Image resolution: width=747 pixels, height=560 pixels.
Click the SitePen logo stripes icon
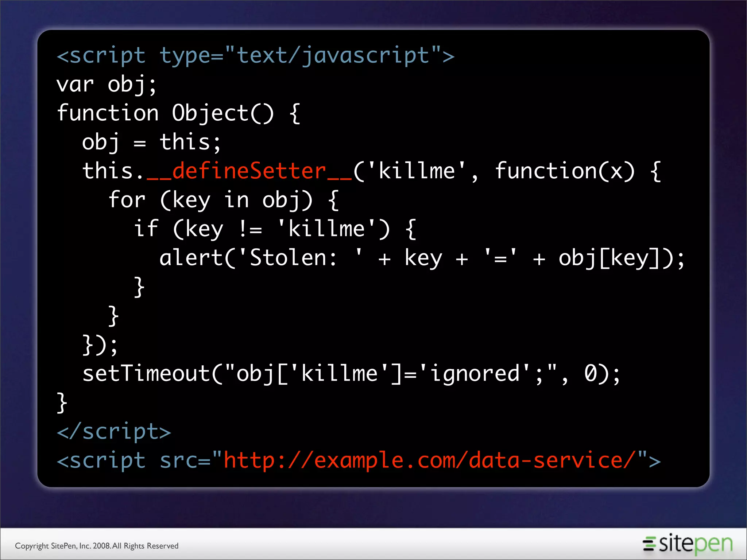pos(649,543)
